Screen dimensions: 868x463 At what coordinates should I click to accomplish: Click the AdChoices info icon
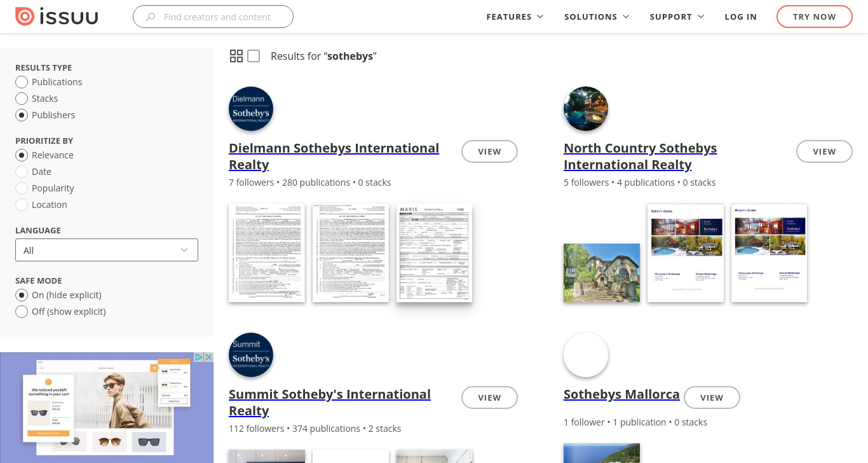click(199, 357)
